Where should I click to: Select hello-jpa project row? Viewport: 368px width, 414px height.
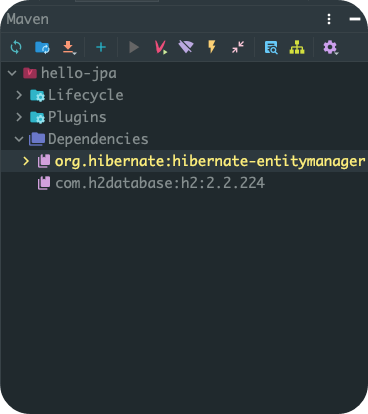tap(184, 73)
